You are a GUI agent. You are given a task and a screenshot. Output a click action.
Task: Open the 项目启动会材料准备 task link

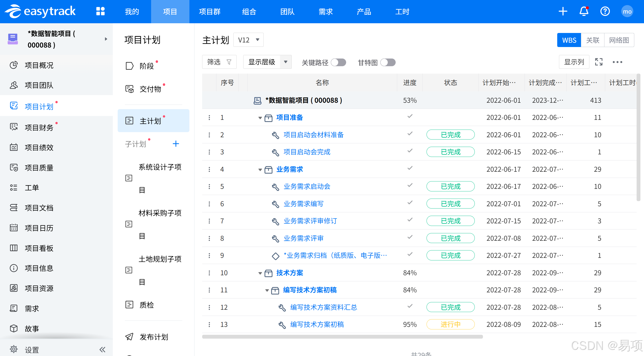click(x=313, y=135)
